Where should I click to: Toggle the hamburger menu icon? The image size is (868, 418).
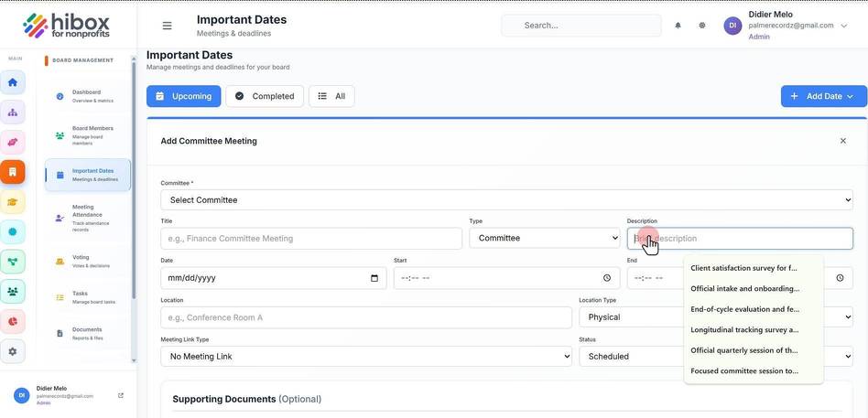tap(167, 26)
